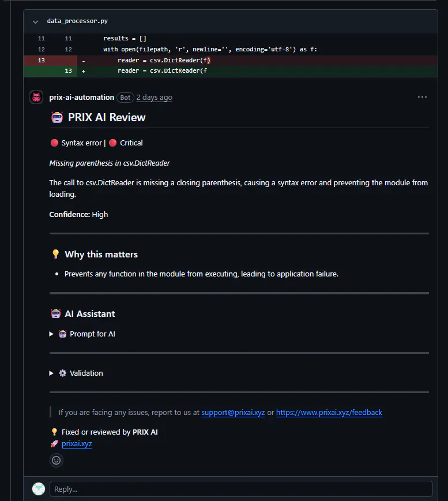This screenshot has height=501, width=448.
Task: Click the 'Prevents any function' bullet text
Action: click(201, 274)
